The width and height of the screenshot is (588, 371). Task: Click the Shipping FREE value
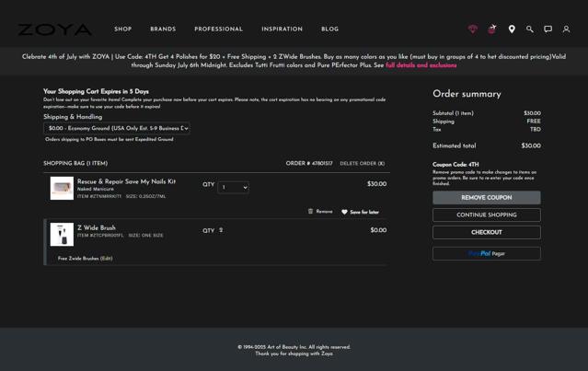tap(534, 122)
